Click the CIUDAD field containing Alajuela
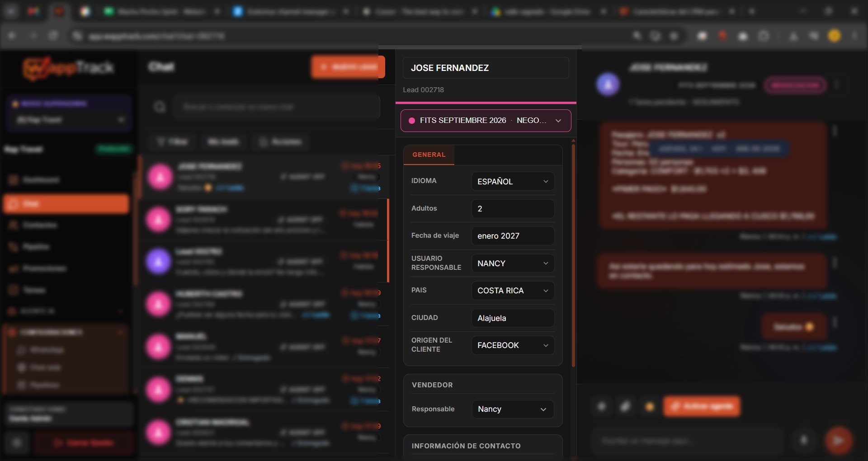The width and height of the screenshot is (868, 461). click(513, 318)
